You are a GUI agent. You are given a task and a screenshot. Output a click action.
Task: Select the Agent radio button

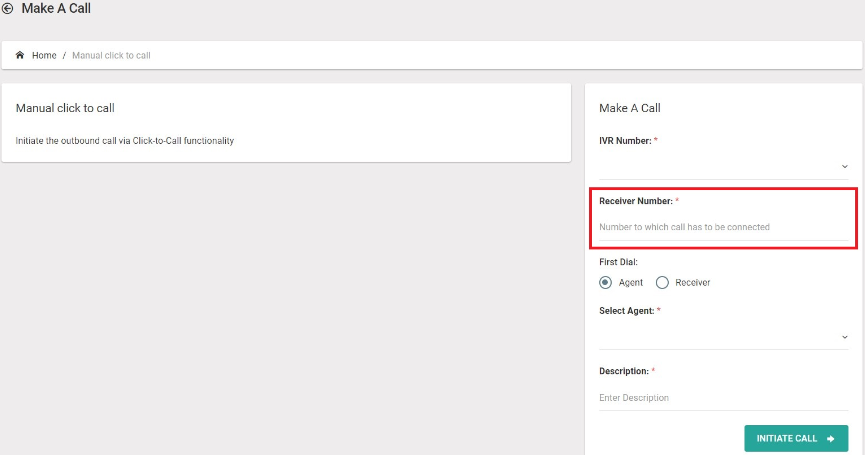tap(605, 282)
